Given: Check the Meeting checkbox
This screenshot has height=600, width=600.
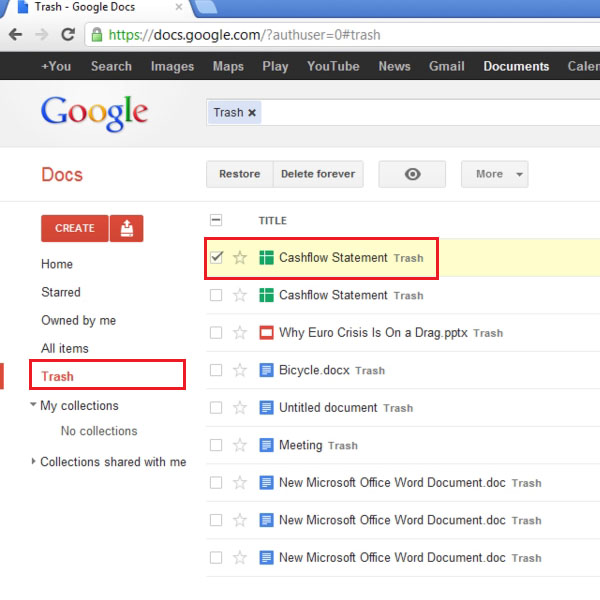Looking at the screenshot, I should 216,445.
